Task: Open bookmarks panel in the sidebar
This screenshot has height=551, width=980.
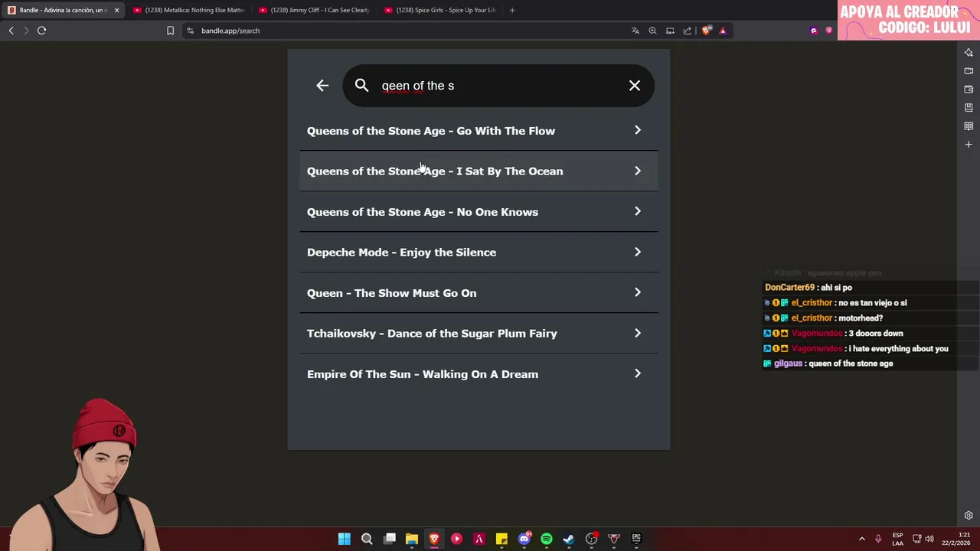Action: click(x=969, y=108)
